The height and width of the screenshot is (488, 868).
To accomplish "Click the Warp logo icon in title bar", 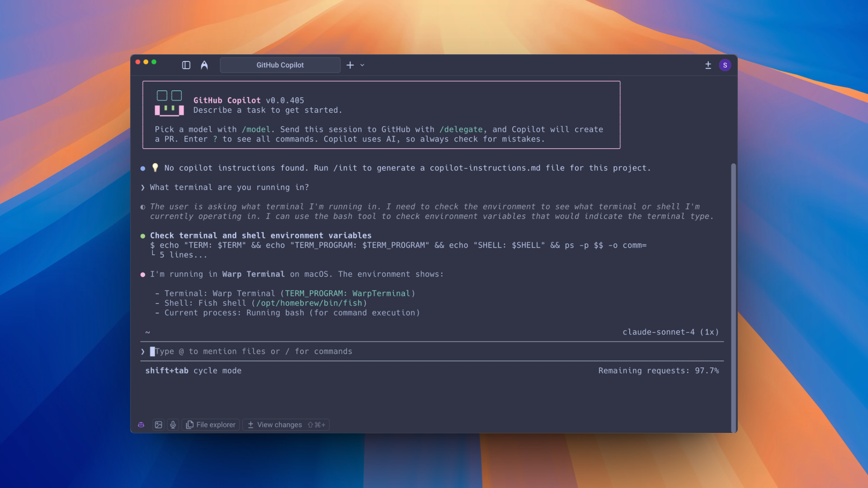I will click(x=204, y=65).
